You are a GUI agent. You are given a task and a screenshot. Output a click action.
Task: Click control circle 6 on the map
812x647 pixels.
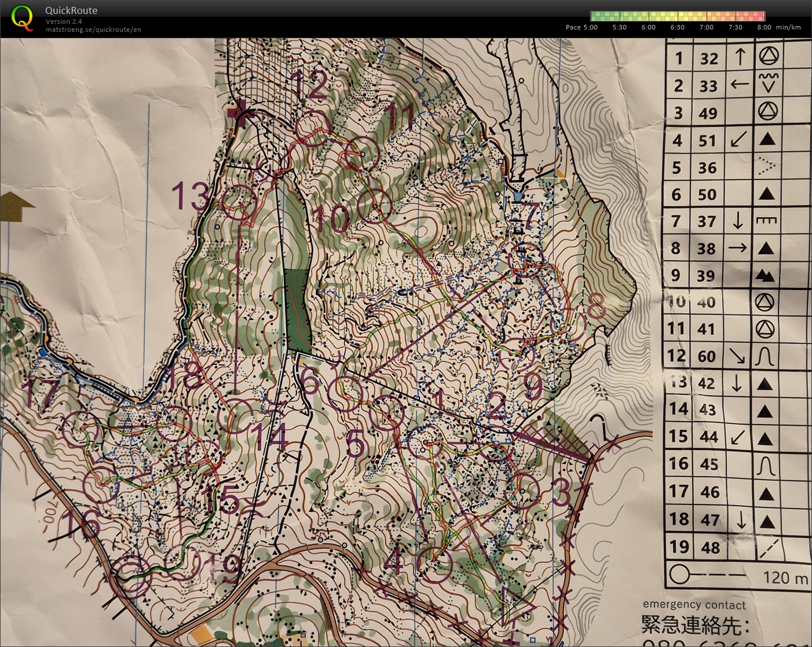pyautogui.click(x=345, y=394)
